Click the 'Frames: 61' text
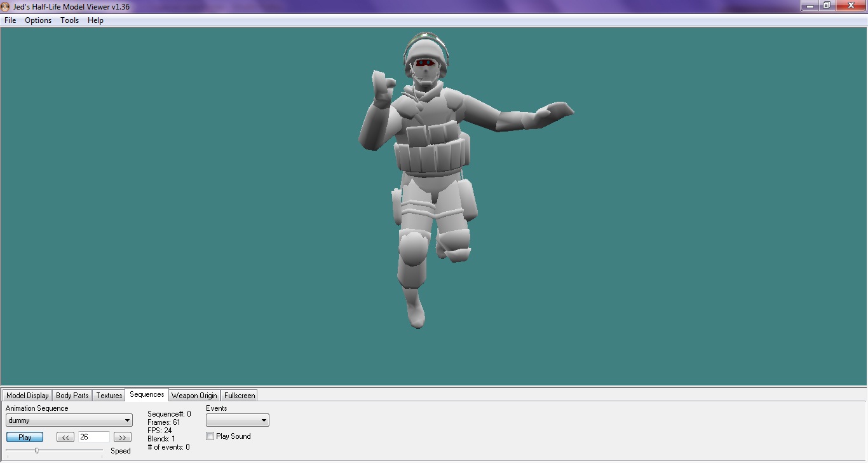This screenshot has height=463, width=868. [164, 422]
